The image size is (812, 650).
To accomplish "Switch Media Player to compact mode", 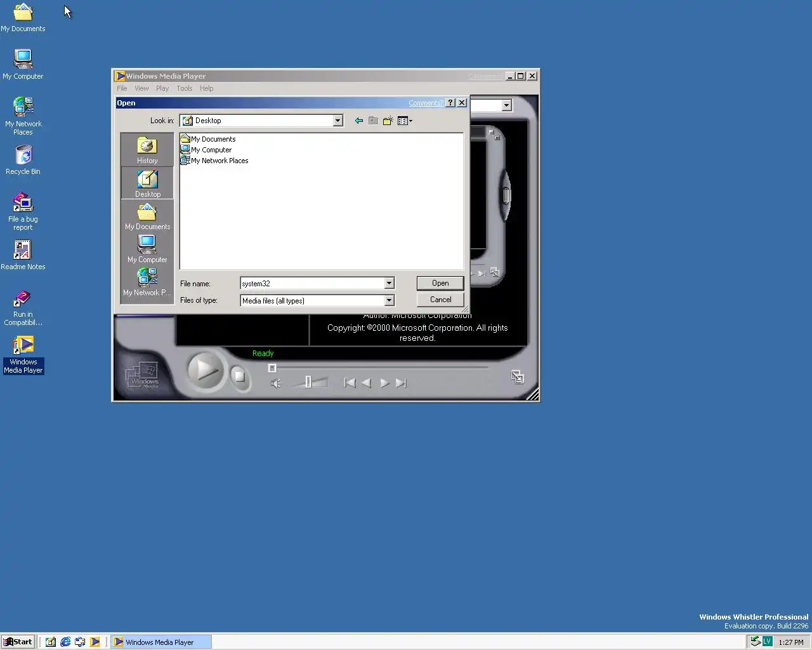I will pyautogui.click(x=518, y=377).
